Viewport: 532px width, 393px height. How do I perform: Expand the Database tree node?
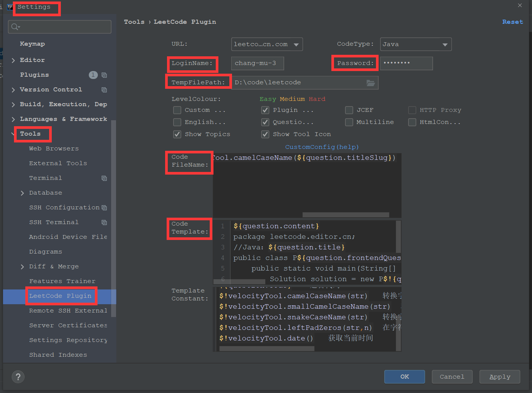tap(23, 193)
